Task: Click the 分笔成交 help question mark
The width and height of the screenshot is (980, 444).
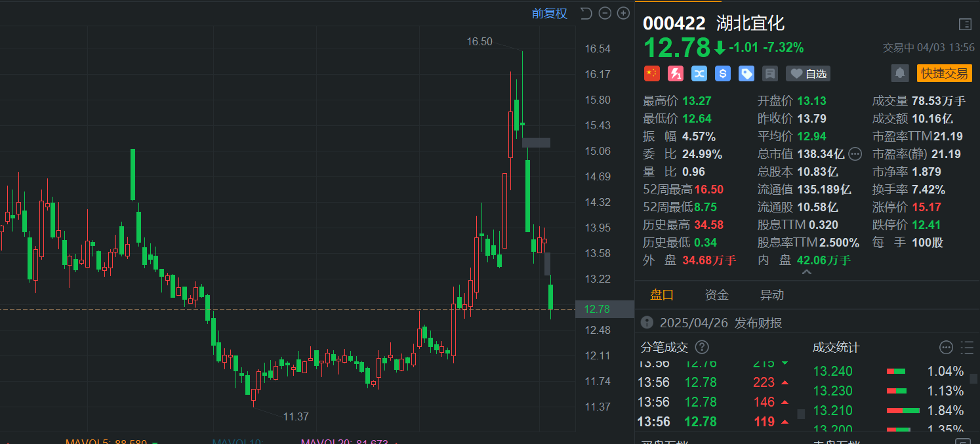Action: pyautogui.click(x=702, y=347)
